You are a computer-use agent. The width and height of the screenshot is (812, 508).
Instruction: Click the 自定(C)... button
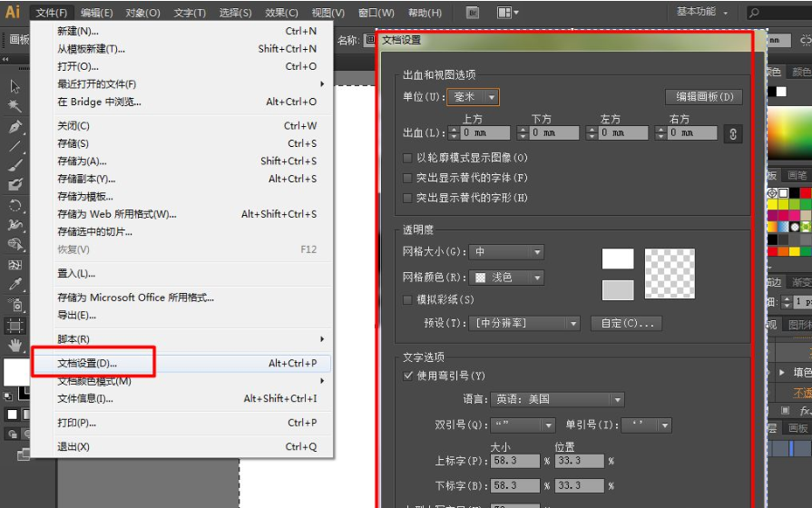(627, 324)
